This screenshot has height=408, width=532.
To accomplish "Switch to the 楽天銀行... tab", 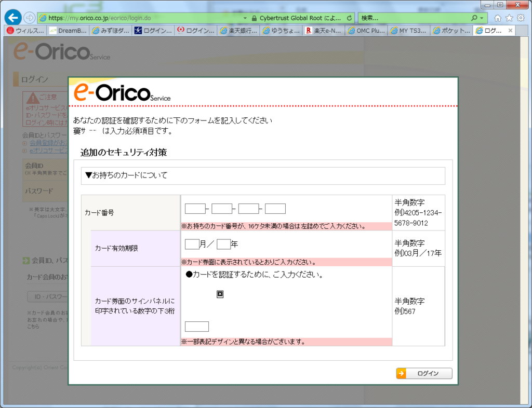I will point(239,31).
